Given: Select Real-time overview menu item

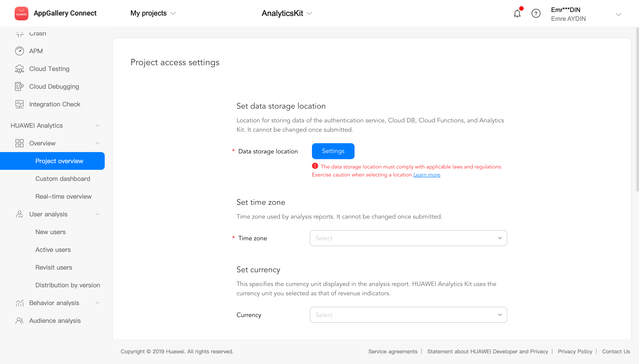Looking at the screenshot, I should [x=63, y=196].
